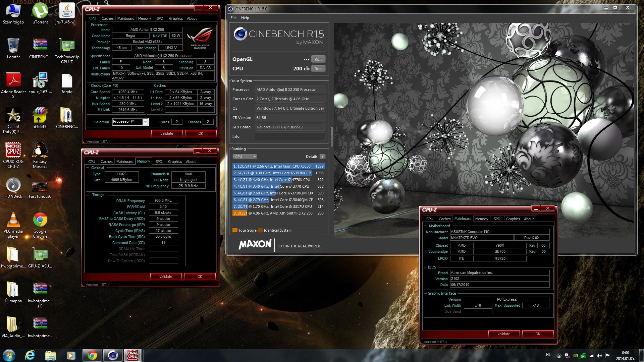
Task: Select Graphics tab in Mainboard CPU-Z window
Action: tap(513, 219)
